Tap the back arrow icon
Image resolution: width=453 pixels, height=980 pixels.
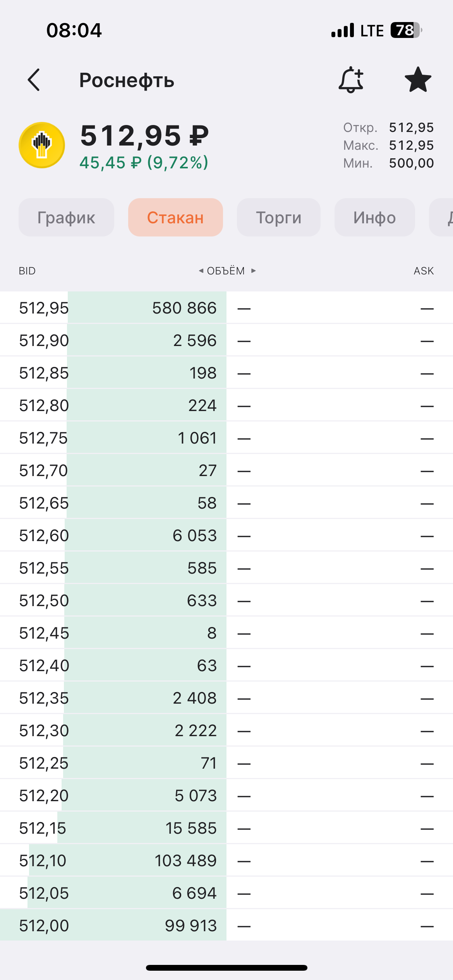pyautogui.click(x=34, y=80)
